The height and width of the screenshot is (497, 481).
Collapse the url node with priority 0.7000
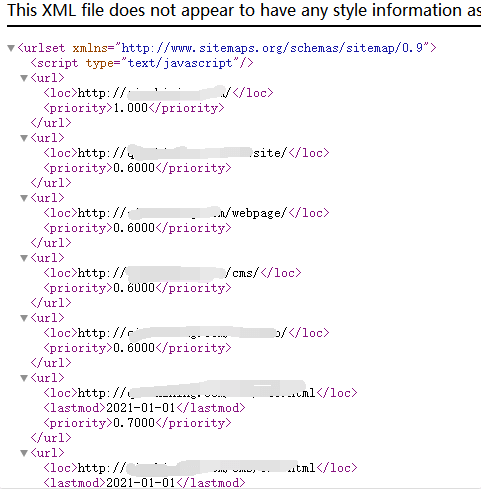[24, 378]
